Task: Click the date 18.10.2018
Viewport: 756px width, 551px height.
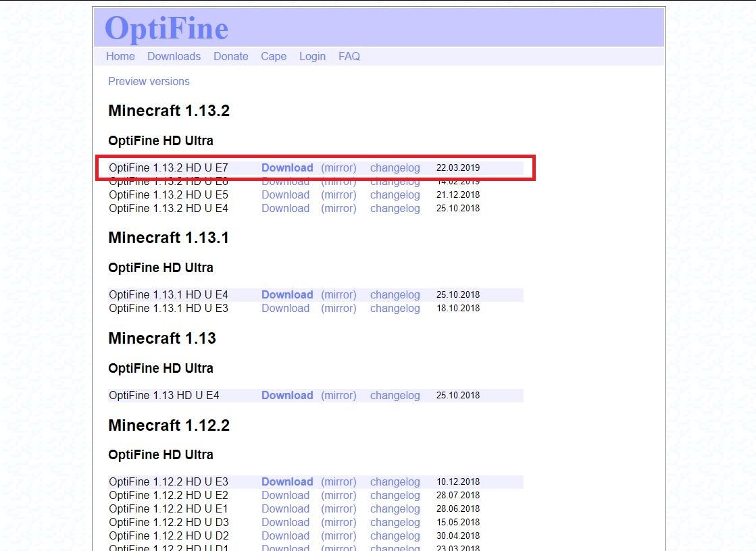Action: (x=458, y=308)
